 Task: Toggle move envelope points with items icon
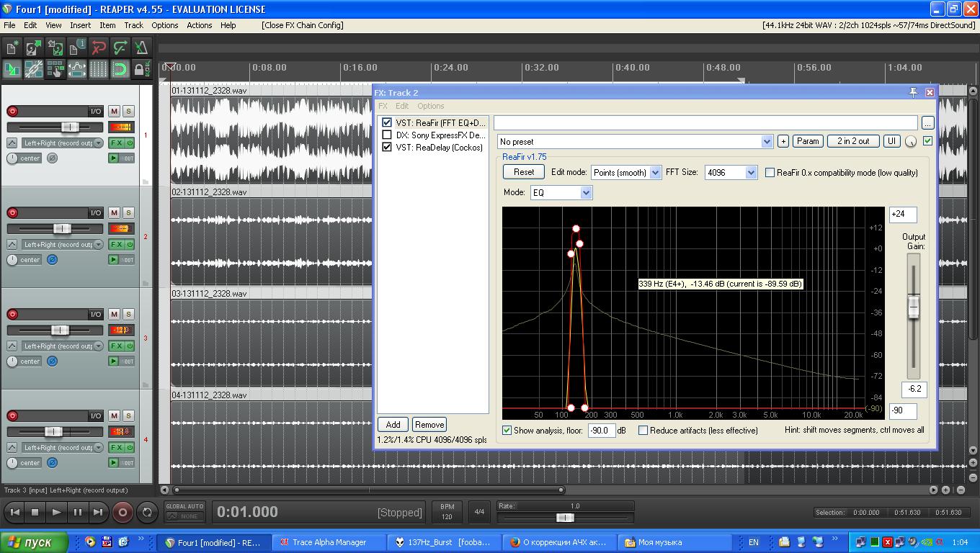click(77, 69)
